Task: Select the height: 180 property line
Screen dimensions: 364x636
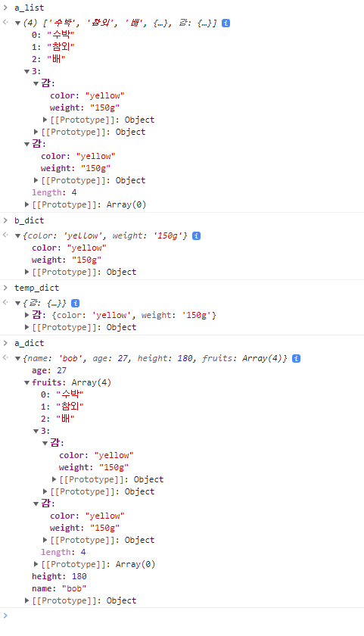Action: pyautogui.click(x=59, y=576)
